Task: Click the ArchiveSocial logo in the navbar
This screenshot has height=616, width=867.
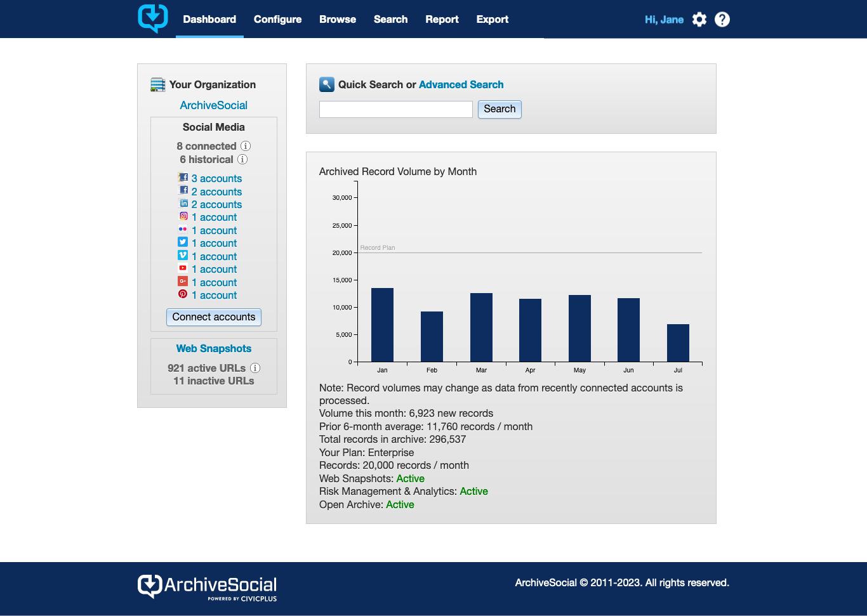Action: pyautogui.click(x=152, y=19)
